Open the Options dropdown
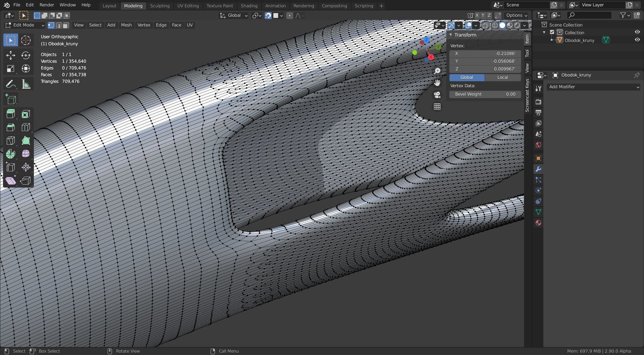The image size is (644, 355). (x=517, y=15)
